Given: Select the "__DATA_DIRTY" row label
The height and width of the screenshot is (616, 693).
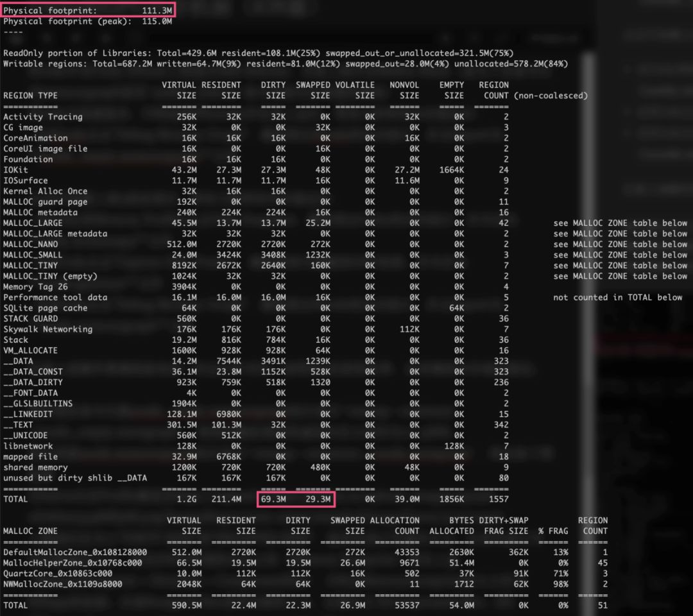Looking at the screenshot, I should tap(33, 382).
